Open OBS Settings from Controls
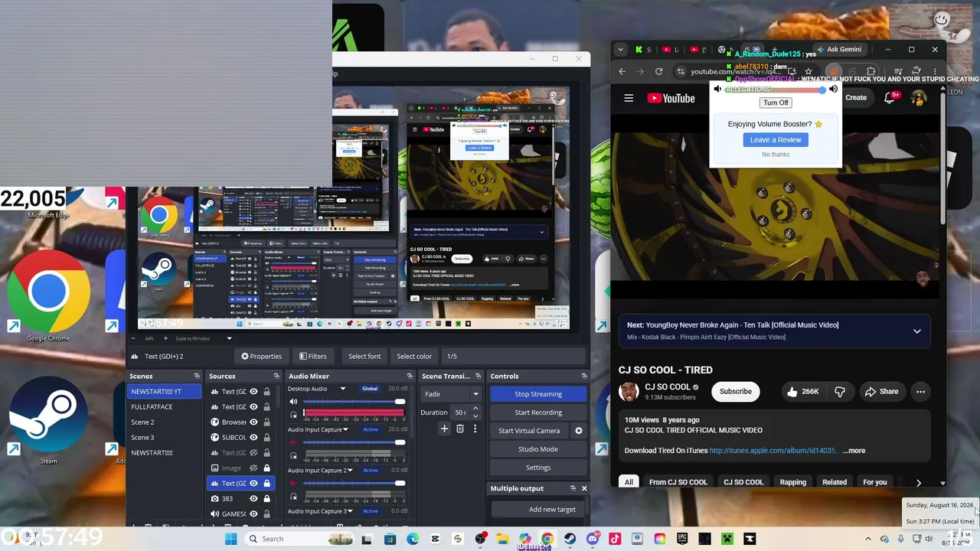 pyautogui.click(x=538, y=468)
